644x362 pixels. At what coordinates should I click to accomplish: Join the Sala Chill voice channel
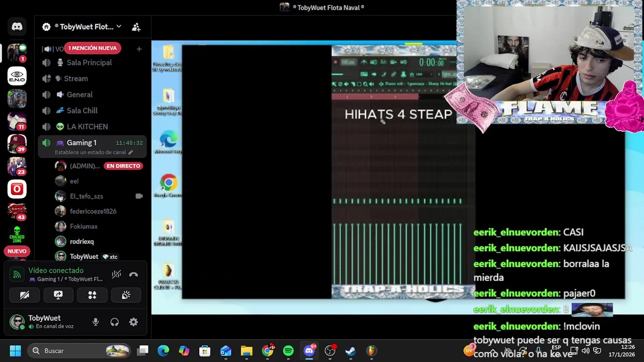pyautogui.click(x=93, y=111)
